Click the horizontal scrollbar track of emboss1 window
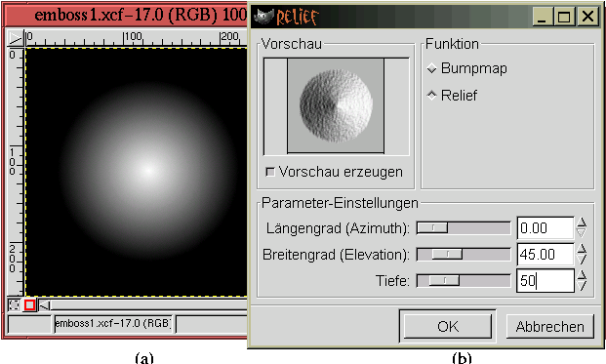 click(149, 305)
